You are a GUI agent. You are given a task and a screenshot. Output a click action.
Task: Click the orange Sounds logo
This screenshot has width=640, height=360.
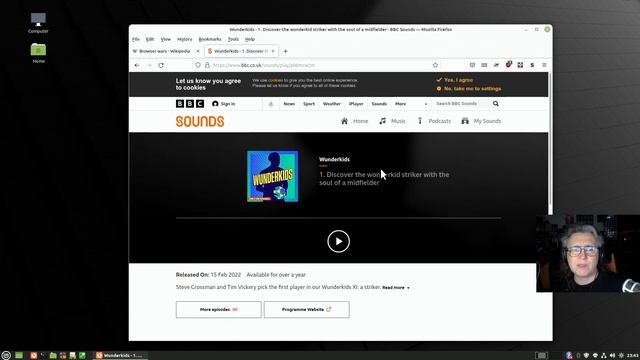click(x=200, y=121)
